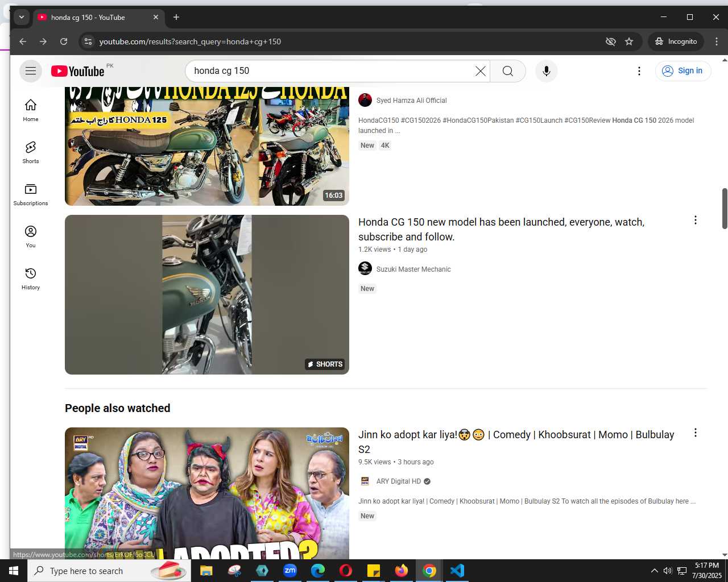Open the You section in the sidebar
The image size is (728, 582).
tap(31, 236)
